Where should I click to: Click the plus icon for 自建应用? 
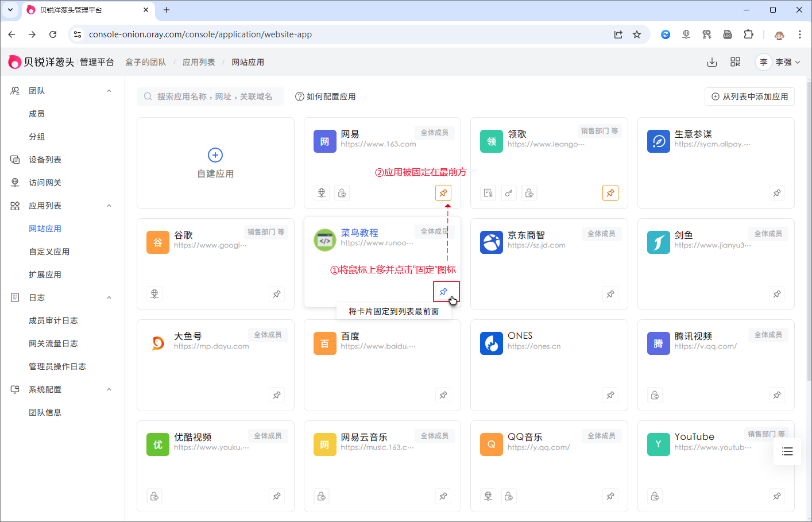coord(215,155)
